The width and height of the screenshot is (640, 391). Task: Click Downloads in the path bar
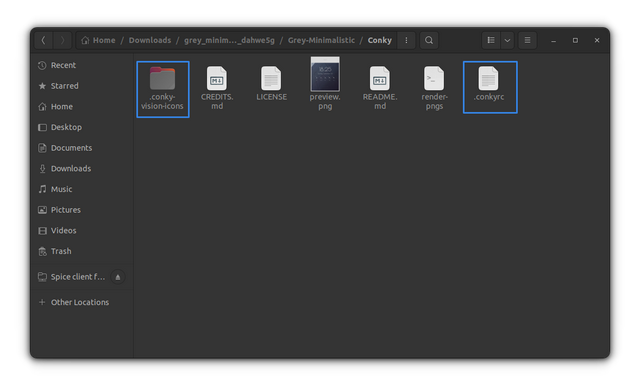click(150, 40)
